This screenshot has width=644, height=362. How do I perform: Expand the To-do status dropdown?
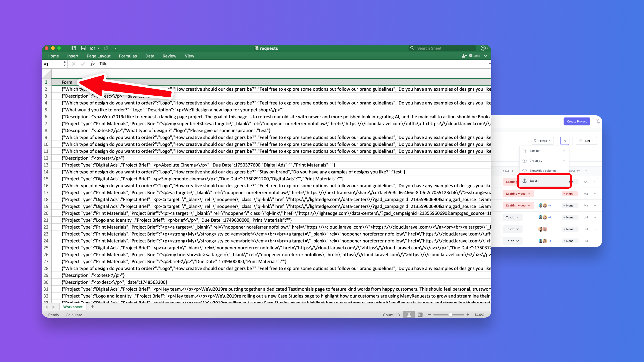(x=512, y=217)
